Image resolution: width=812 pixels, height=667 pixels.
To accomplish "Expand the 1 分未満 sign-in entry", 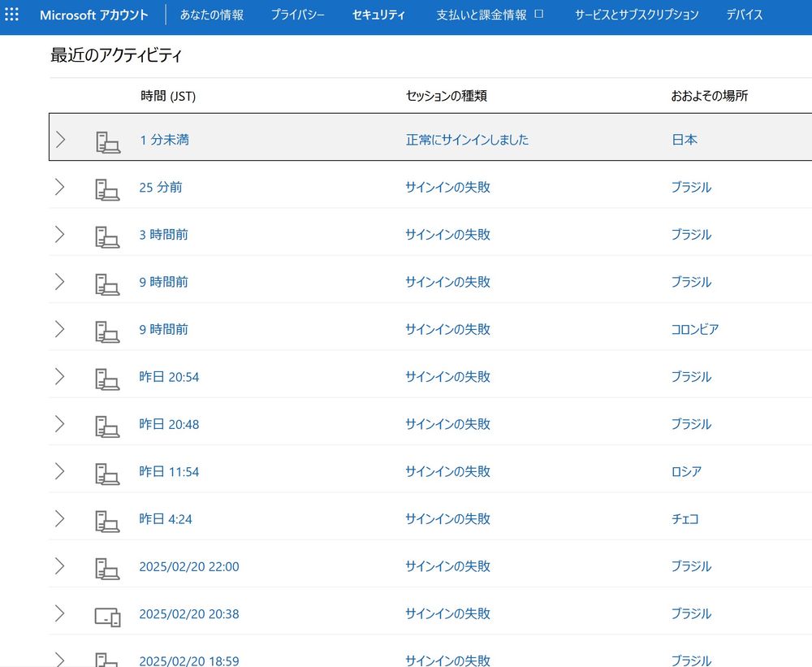I will point(61,140).
